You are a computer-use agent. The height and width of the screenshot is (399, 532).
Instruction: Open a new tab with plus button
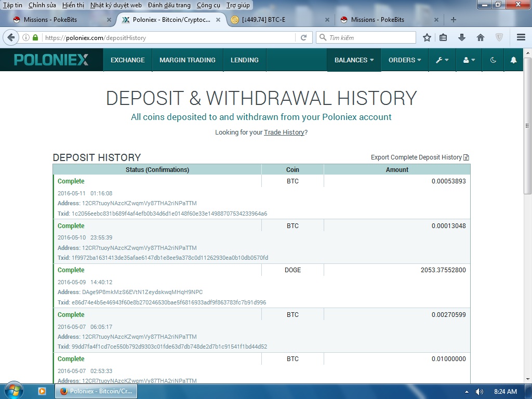point(453,20)
